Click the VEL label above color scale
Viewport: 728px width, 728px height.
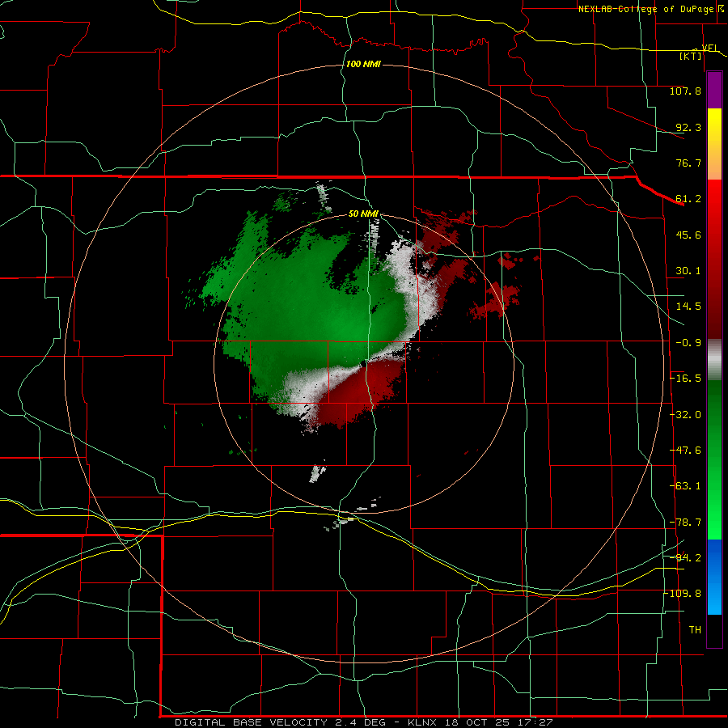point(709,48)
